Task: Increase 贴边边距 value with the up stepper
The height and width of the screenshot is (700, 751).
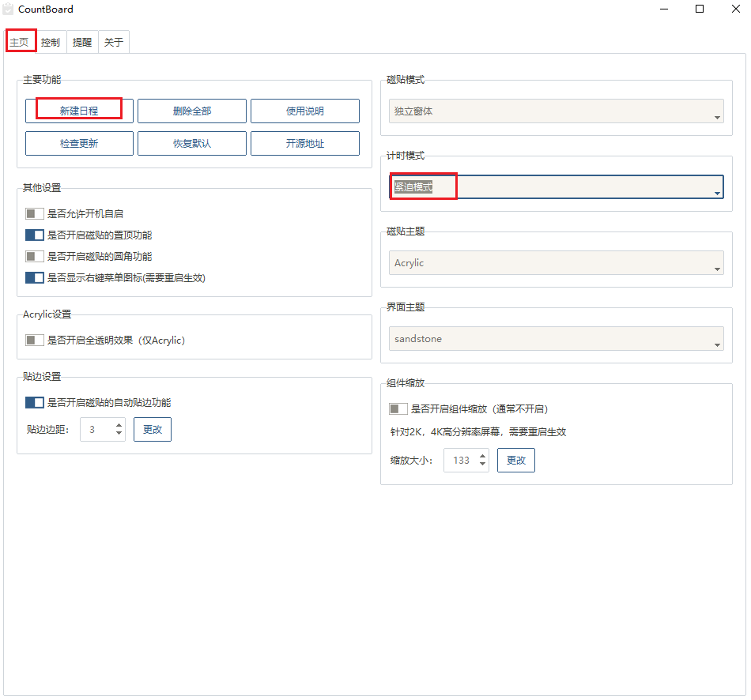Action: [x=119, y=424]
